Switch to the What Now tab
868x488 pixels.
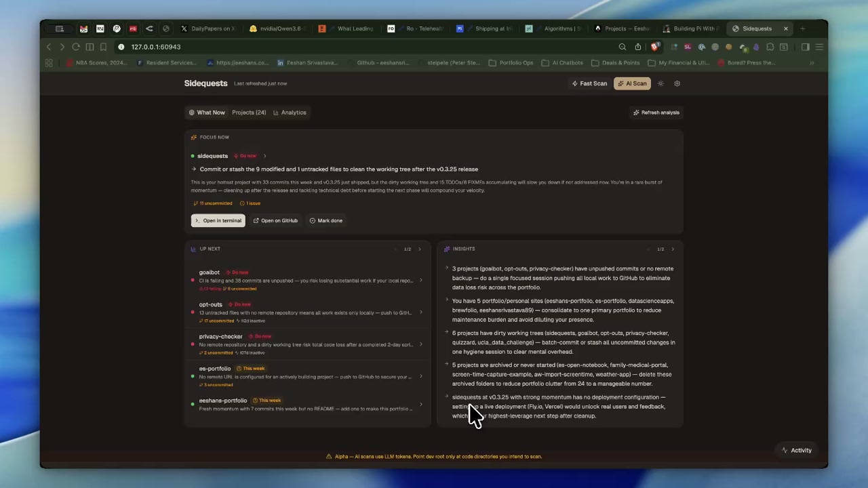click(x=207, y=113)
